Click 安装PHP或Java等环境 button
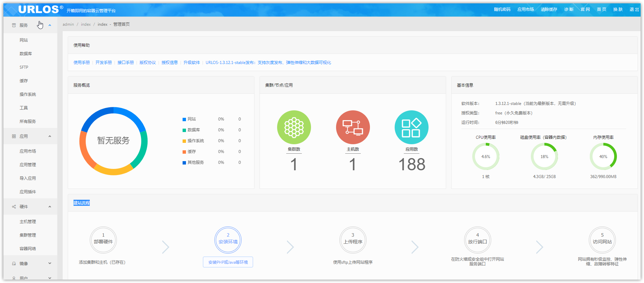 (x=228, y=262)
